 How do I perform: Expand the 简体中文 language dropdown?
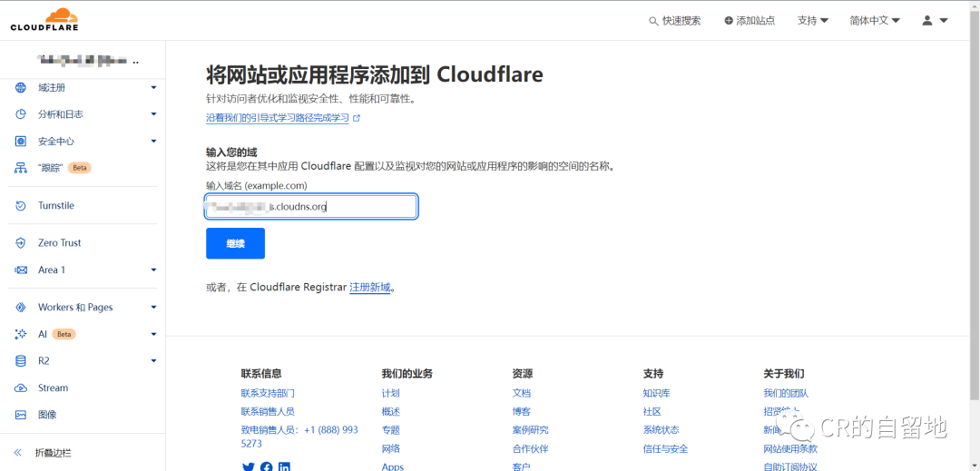(874, 20)
